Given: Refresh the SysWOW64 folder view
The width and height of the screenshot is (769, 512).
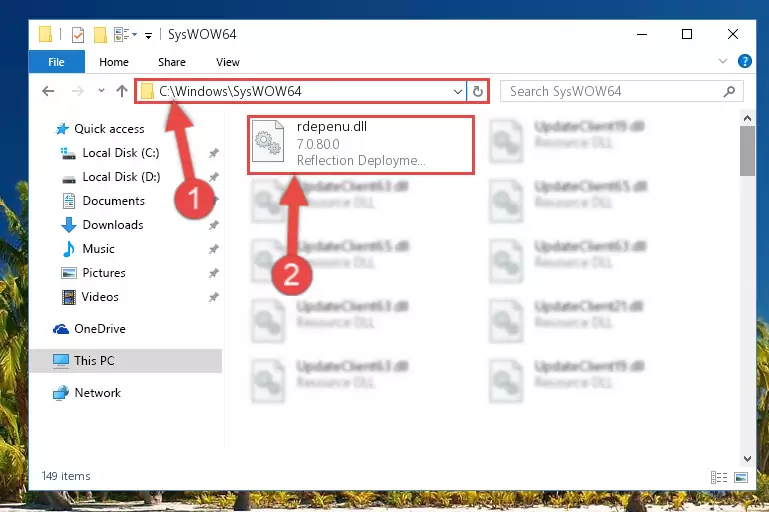Looking at the screenshot, I should point(478,91).
